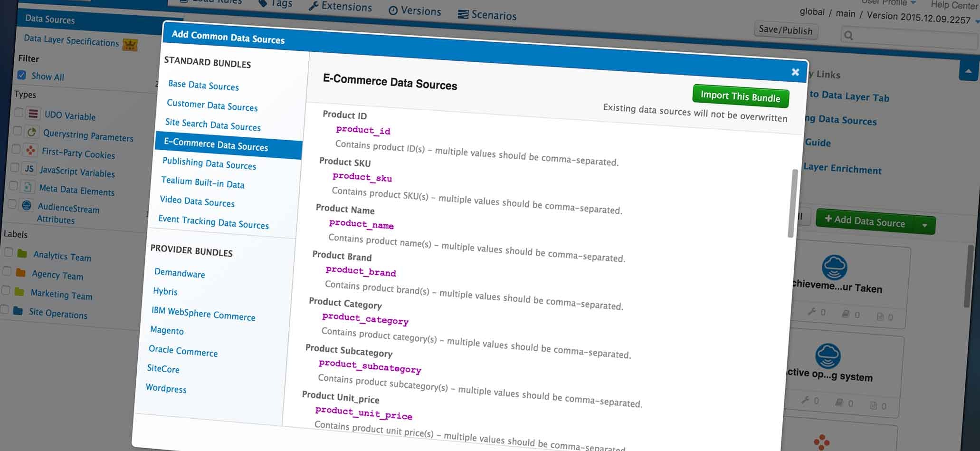Click the Tags toolbar icon
This screenshot has width=980, height=451.
point(263,3)
